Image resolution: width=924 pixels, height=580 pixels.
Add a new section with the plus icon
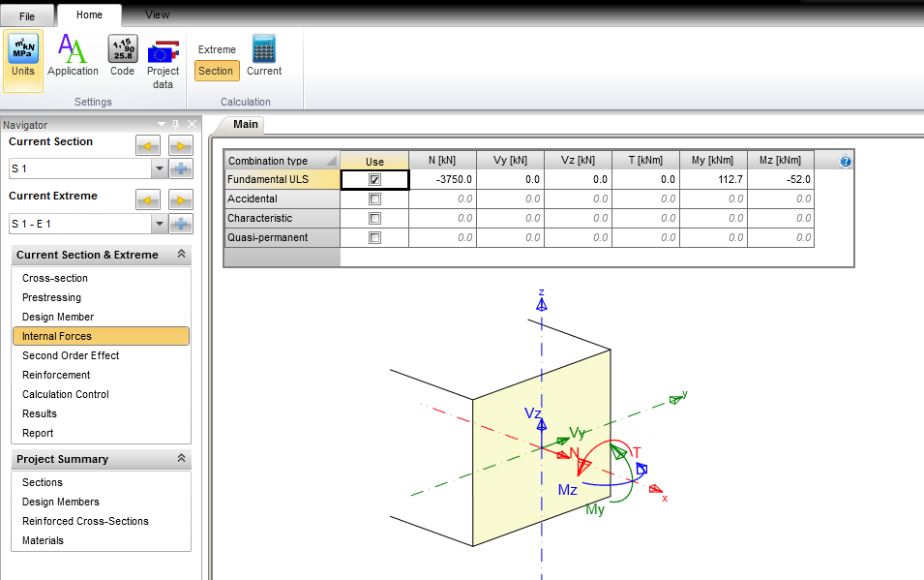click(x=181, y=168)
